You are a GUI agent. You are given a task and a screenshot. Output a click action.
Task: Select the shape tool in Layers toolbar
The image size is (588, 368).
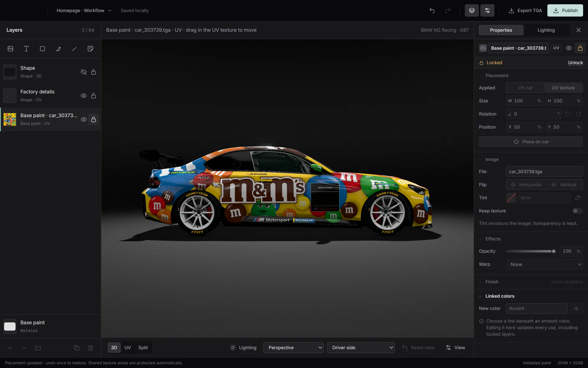(x=42, y=49)
